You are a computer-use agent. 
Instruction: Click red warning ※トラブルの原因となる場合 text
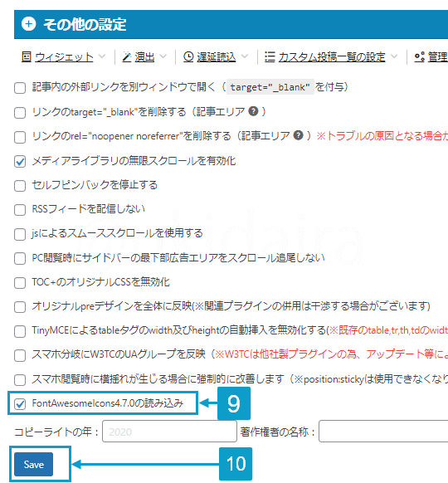tap(382, 135)
